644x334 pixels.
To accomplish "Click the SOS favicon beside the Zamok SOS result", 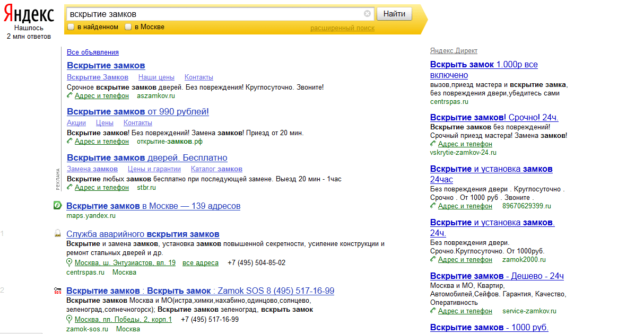I will pyautogui.click(x=58, y=291).
